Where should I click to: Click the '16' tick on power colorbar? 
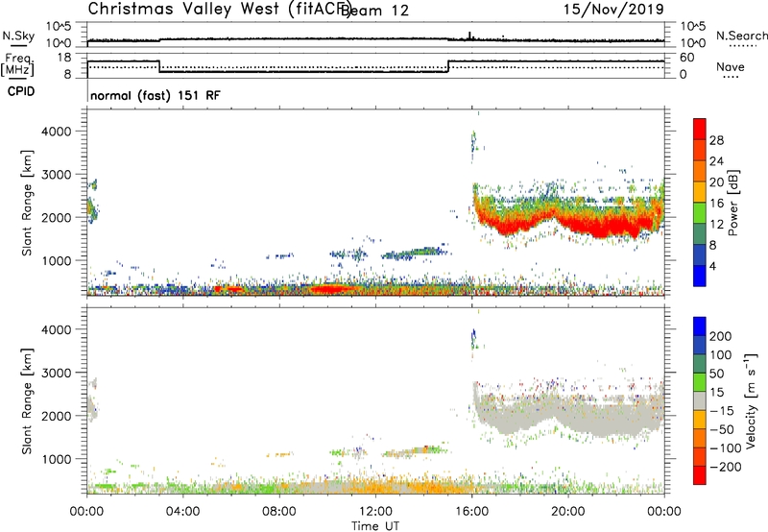(716, 204)
